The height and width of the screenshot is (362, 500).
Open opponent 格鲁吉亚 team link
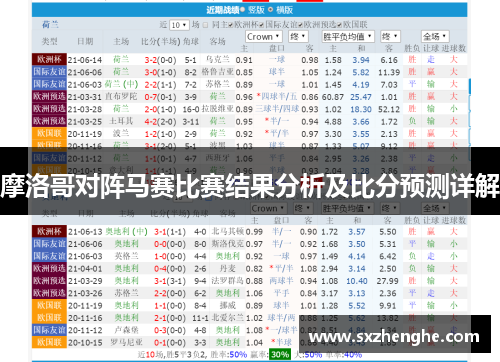(x=217, y=72)
